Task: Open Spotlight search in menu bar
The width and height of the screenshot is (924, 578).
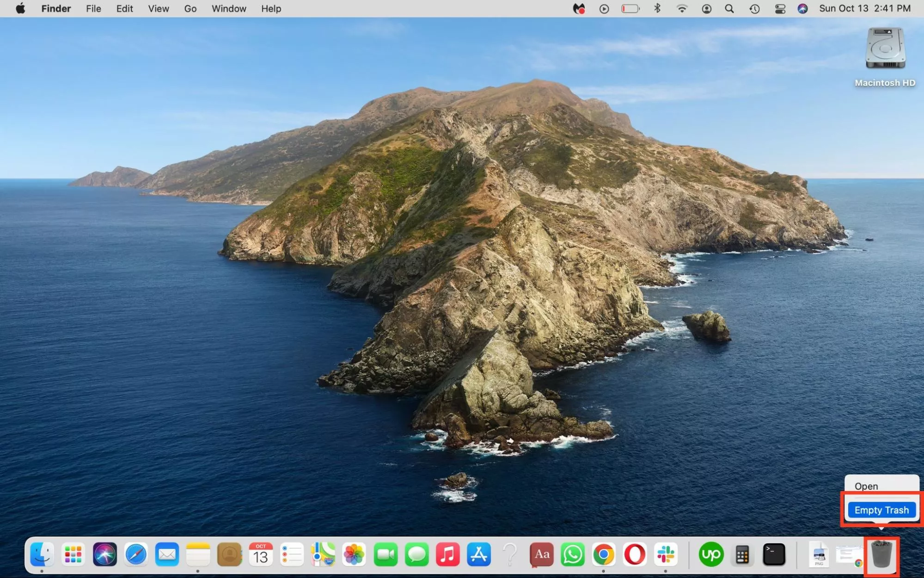Action: point(729,8)
